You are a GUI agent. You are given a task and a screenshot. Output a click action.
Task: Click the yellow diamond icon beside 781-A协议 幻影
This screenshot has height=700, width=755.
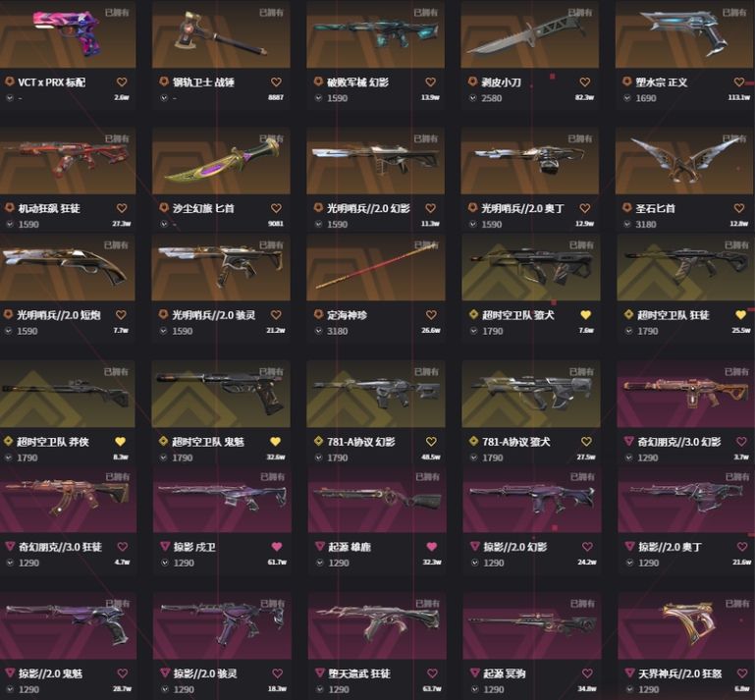click(318, 441)
